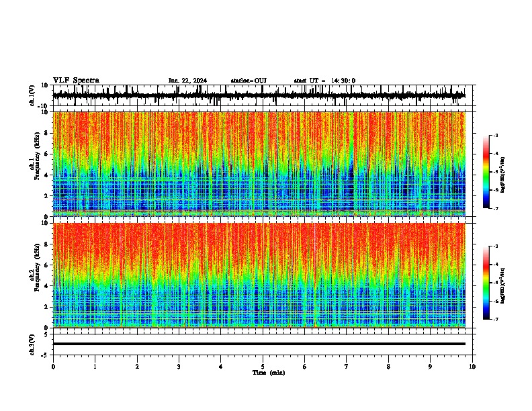Click the ch.1 spectrogram color bar
This screenshot has height=411, width=532.
(x=486, y=172)
